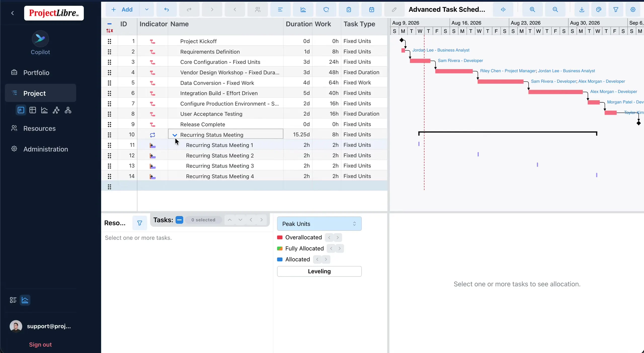
Task: Click the Leveling button
Action: point(319,271)
